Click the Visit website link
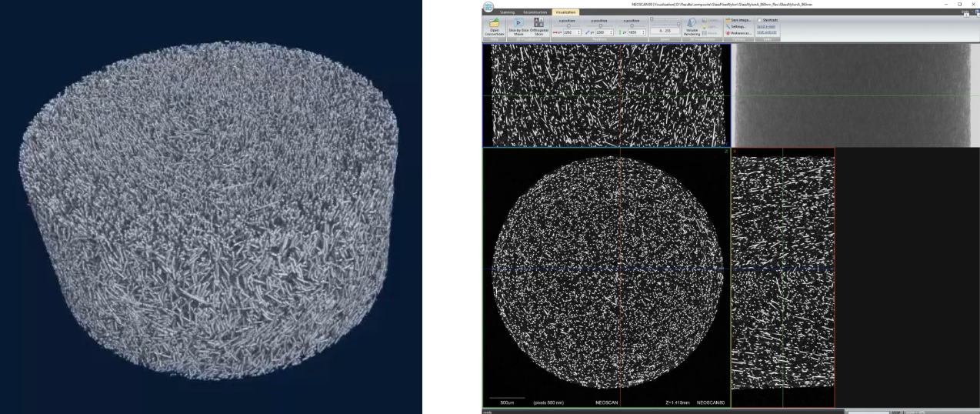 [766, 32]
